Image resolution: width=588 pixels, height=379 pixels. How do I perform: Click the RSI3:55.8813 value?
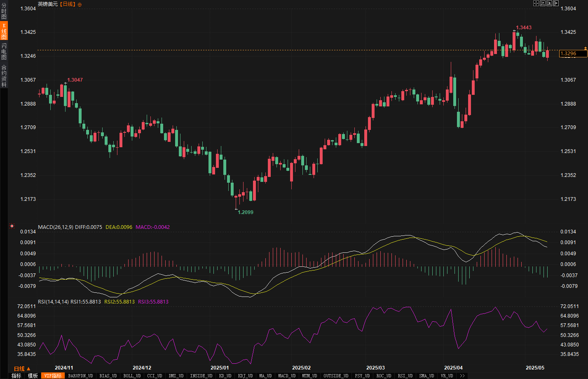point(153,302)
